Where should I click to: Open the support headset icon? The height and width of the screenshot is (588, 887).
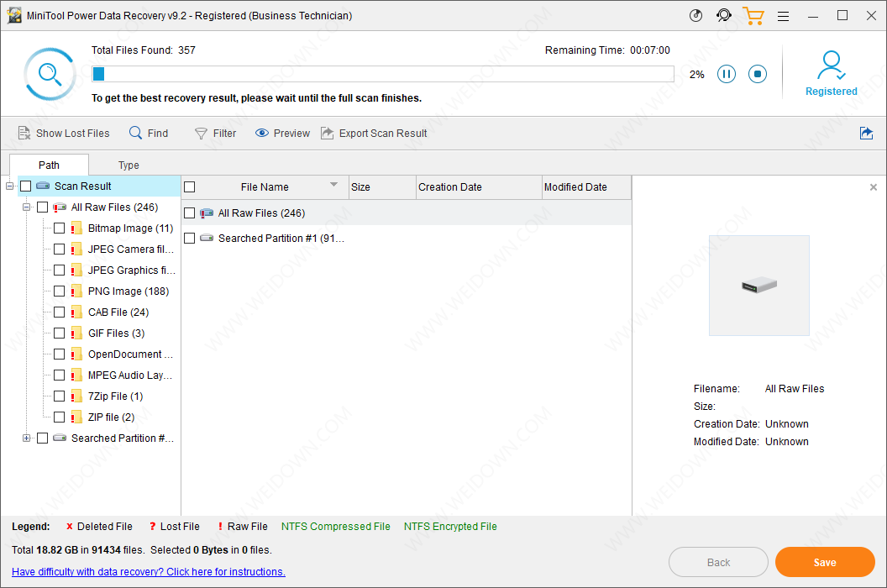[723, 15]
